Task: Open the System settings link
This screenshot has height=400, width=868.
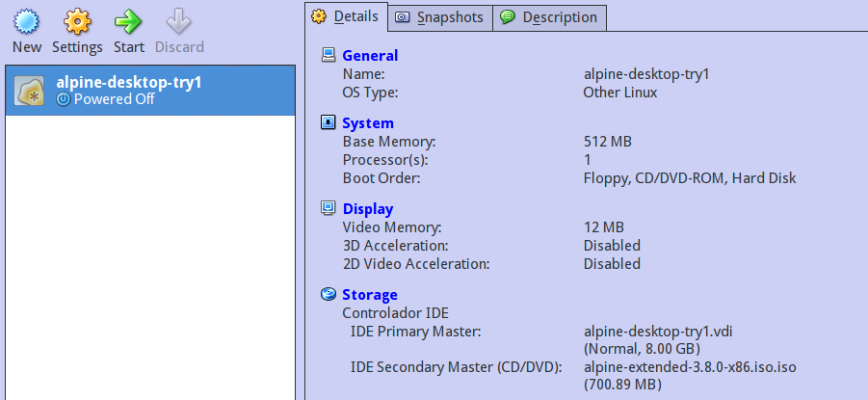Action: point(368,123)
